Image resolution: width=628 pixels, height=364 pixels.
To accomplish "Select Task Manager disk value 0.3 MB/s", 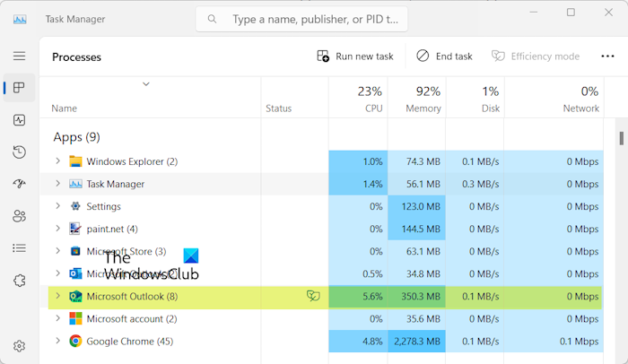I will click(x=481, y=184).
